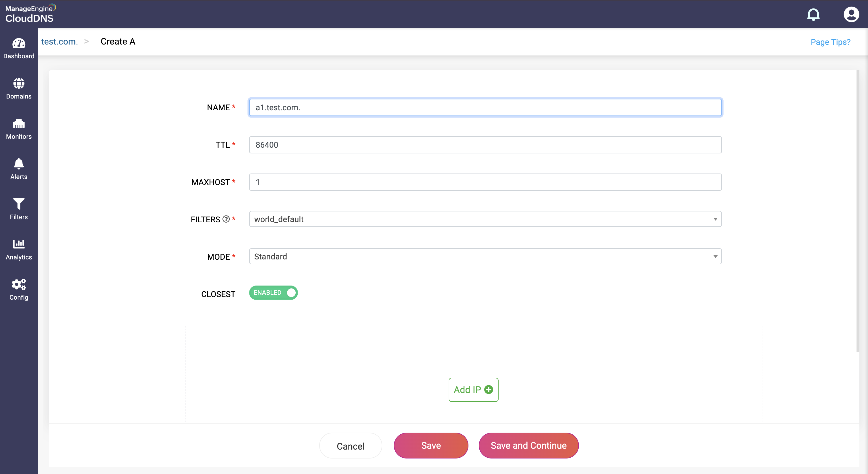Screen dimensions: 868x474
Task: Open the MODE Standard dropdown
Action: pos(485,257)
